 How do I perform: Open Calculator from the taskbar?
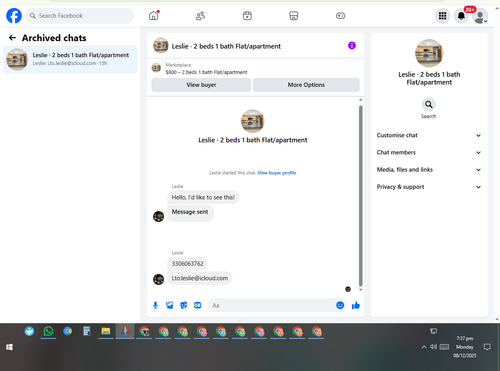87,331
